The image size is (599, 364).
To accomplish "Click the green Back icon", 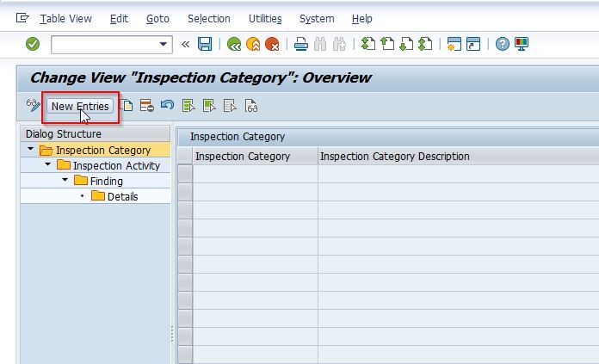I will point(234,44).
